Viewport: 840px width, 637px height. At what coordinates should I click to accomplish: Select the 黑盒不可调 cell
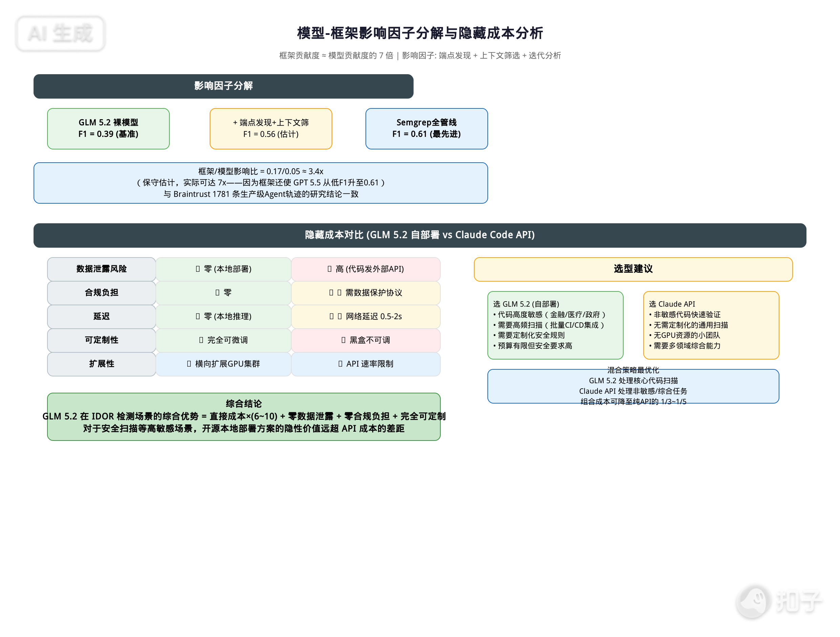click(x=366, y=340)
